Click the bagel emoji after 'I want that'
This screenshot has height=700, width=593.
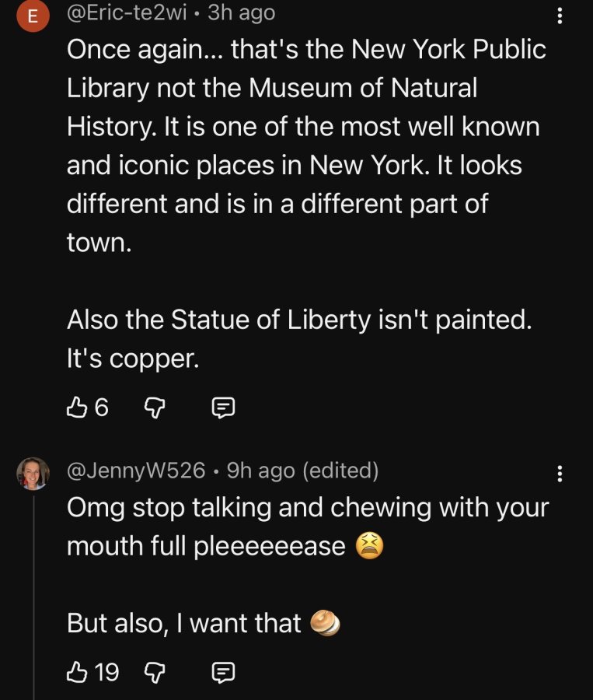click(326, 623)
